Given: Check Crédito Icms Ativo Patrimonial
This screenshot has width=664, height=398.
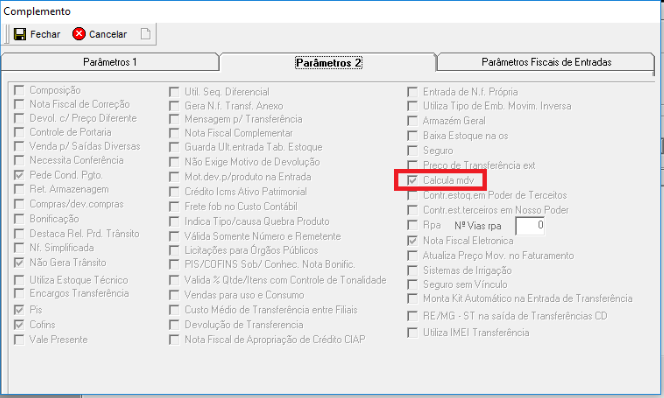Looking at the screenshot, I should tap(174, 191).
